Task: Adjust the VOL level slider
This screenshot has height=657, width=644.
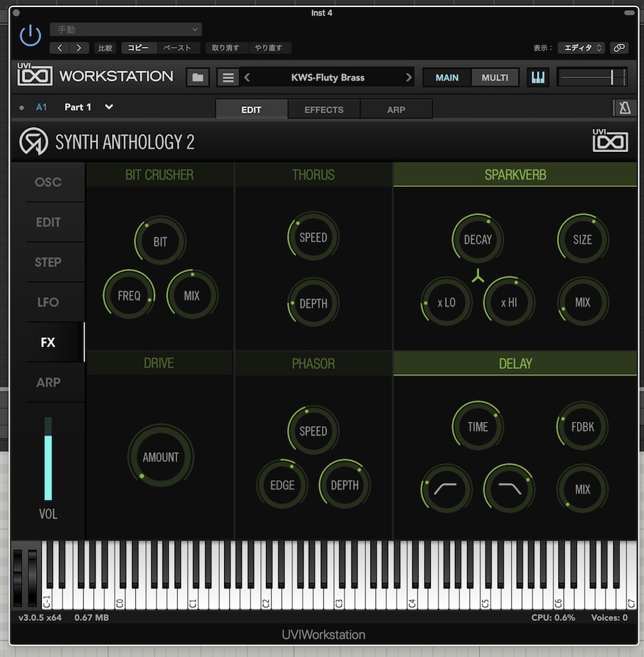Action: (x=48, y=467)
